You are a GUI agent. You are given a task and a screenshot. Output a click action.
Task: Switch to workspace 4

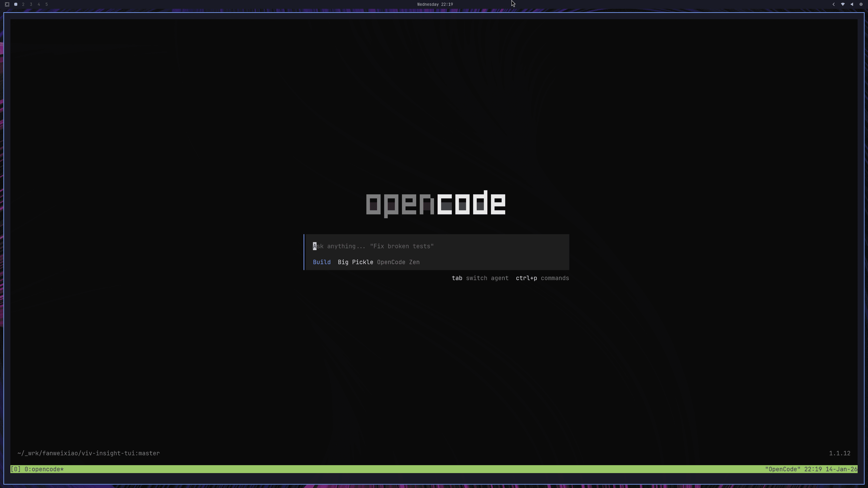pos(39,4)
